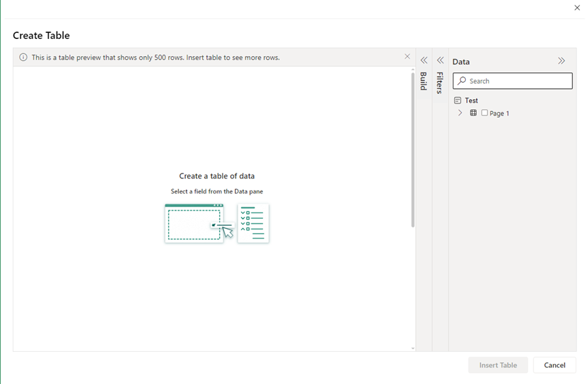
Task: Select the Page 1 table label
Action: coord(499,113)
